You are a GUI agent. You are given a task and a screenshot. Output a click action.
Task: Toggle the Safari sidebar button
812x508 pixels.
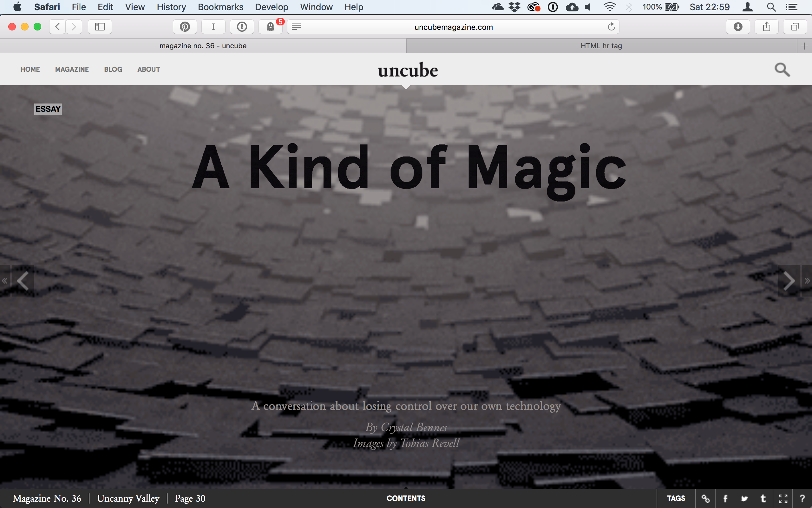[100, 27]
